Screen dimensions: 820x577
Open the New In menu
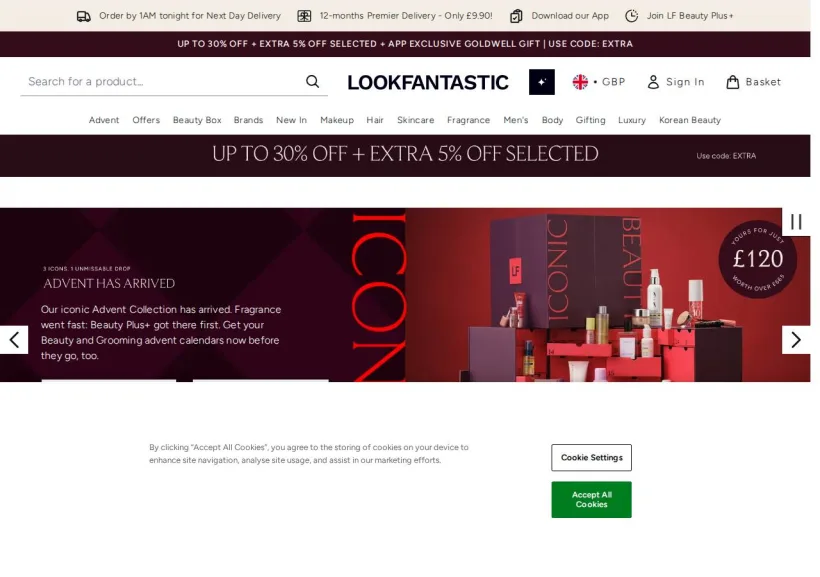click(x=291, y=120)
